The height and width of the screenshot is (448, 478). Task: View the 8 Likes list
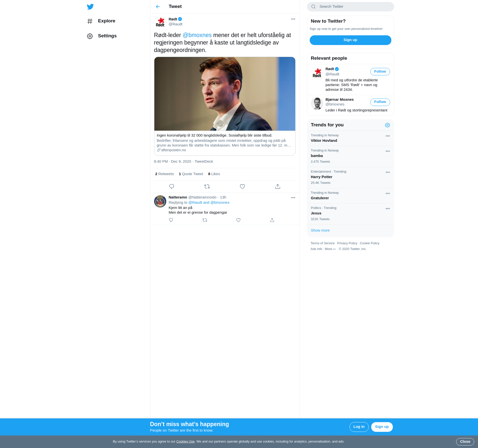click(214, 174)
